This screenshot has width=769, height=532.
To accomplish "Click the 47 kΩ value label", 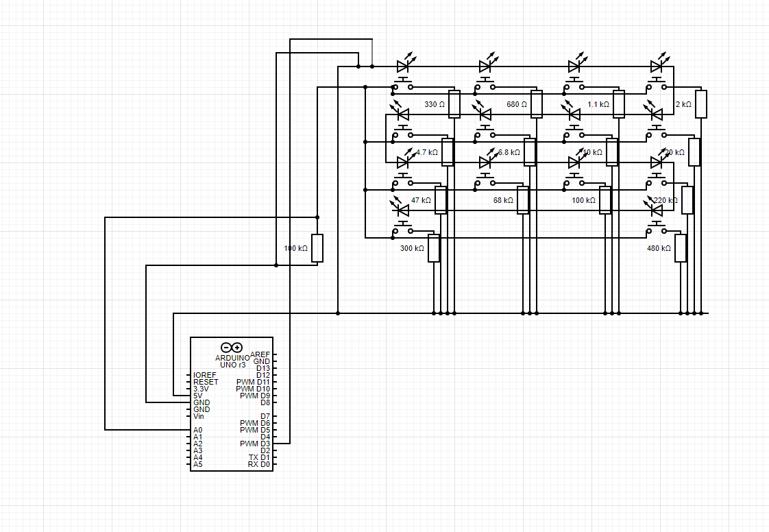I will click(x=422, y=200).
